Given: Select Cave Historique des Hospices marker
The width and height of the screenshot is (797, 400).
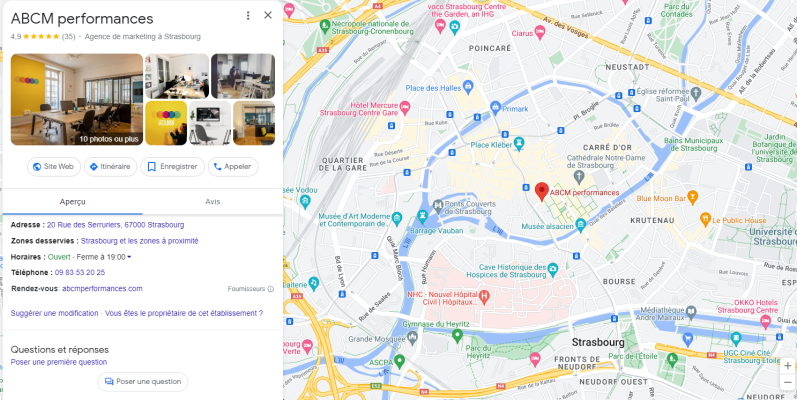Looking at the screenshot, I should tap(553, 270).
